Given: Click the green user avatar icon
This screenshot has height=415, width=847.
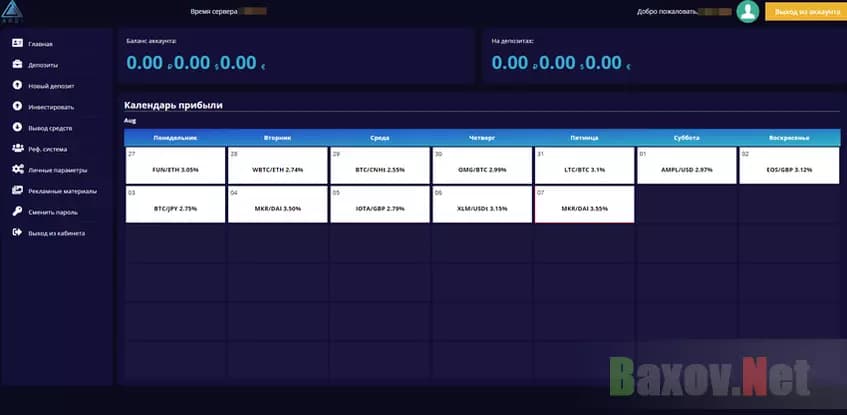Looking at the screenshot, I should coord(747,11).
